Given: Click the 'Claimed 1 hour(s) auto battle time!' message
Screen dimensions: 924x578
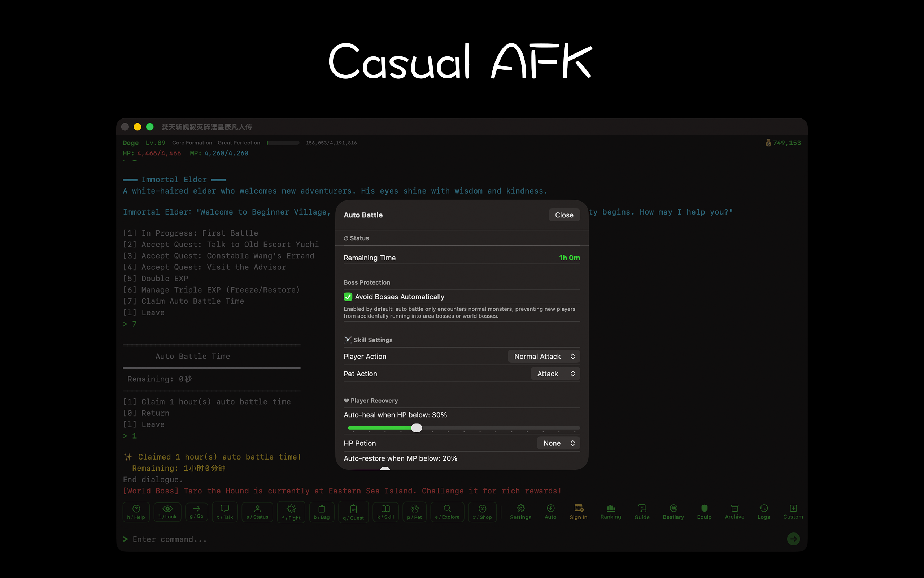Looking at the screenshot, I should coord(213,457).
